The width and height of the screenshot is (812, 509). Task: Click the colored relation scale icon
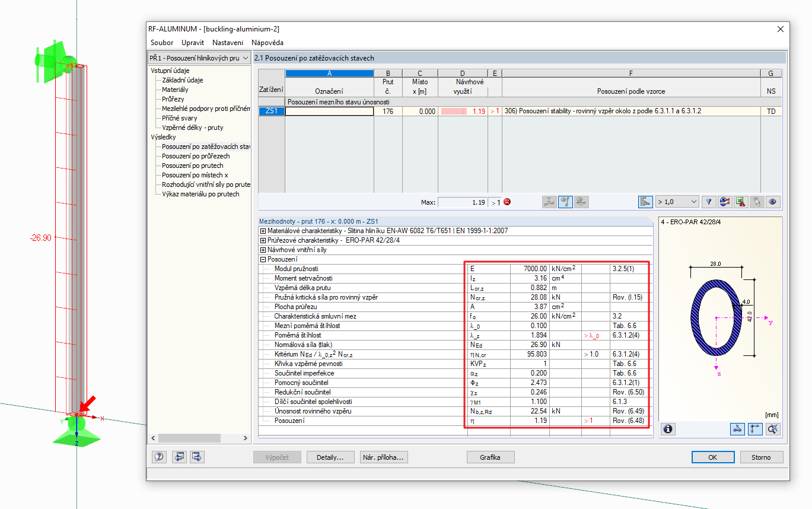coord(724,202)
